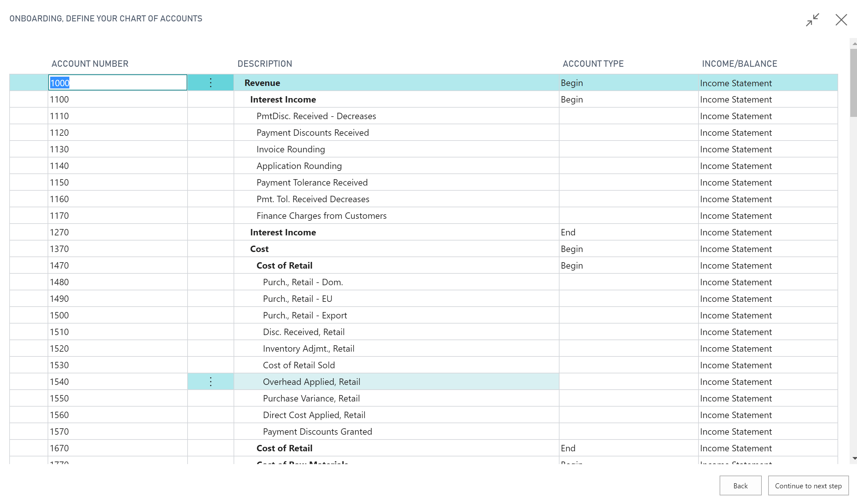Select Begin account type for 1370
857x504 pixels.
(629, 249)
